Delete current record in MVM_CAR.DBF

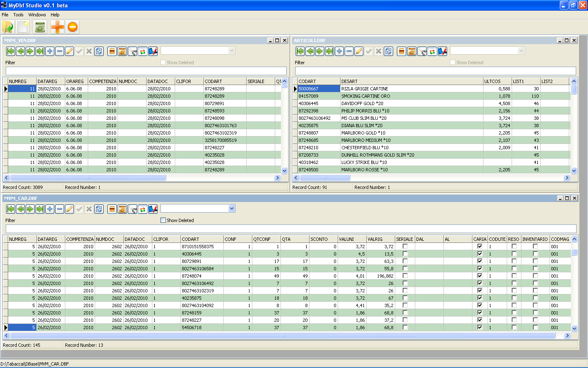pos(60,209)
